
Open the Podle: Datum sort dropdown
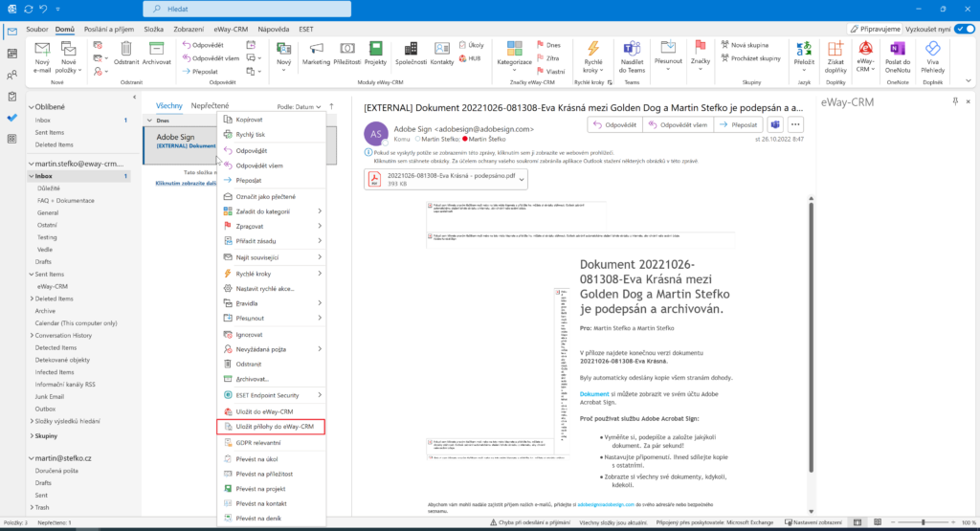[299, 107]
